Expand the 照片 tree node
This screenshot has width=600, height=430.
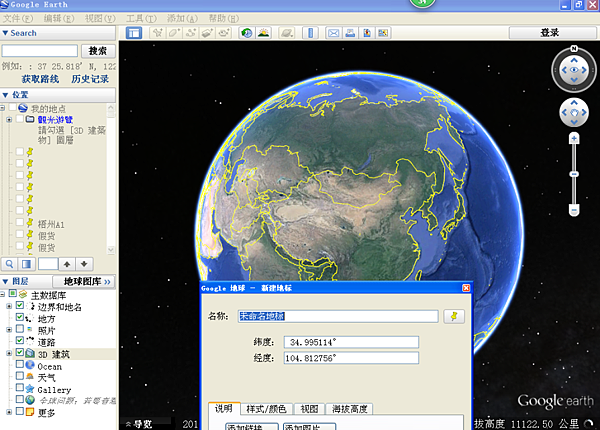pos(9,329)
